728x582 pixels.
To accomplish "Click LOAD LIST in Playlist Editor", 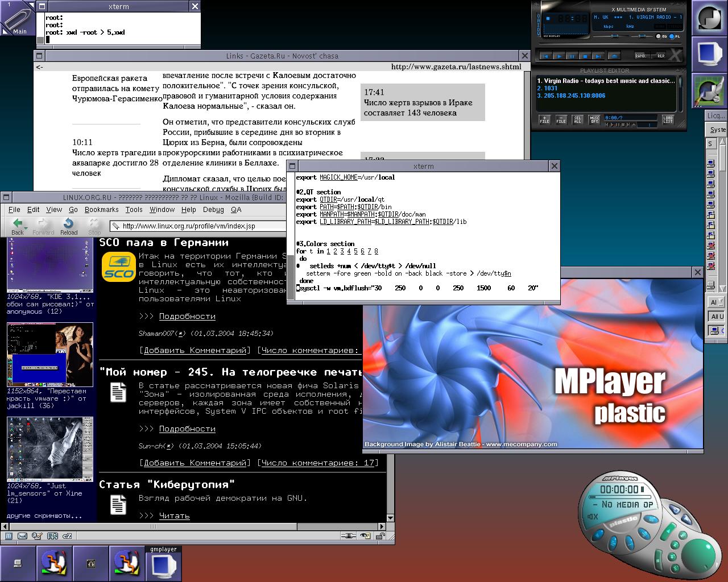I will 668,119.
